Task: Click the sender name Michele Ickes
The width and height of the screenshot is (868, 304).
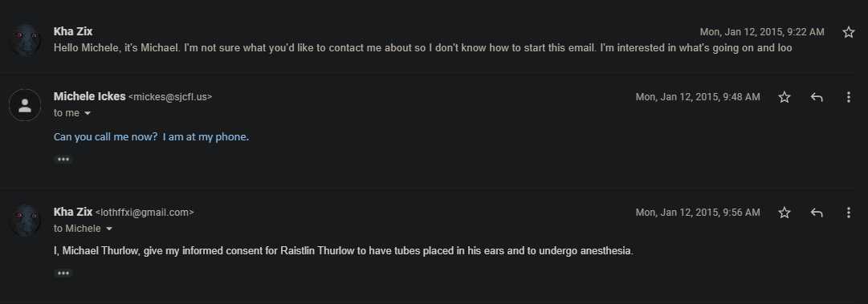Action: tap(90, 96)
